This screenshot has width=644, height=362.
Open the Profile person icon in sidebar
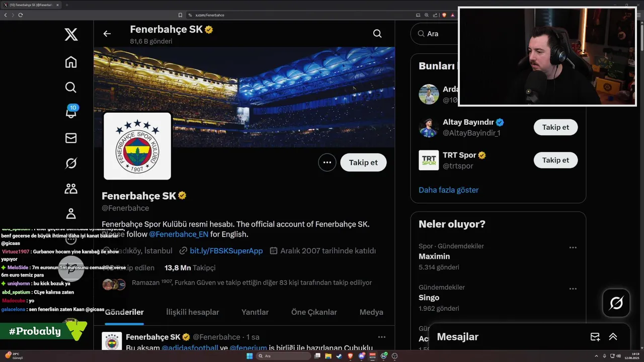pos(71,214)
